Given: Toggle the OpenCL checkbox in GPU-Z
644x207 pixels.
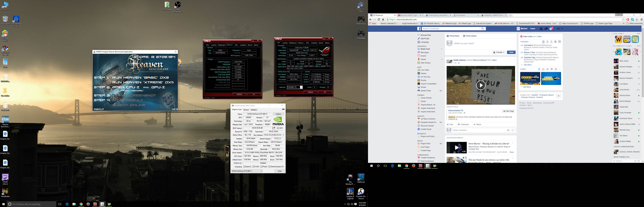Looking at the screenshot, I should (245, 166).
